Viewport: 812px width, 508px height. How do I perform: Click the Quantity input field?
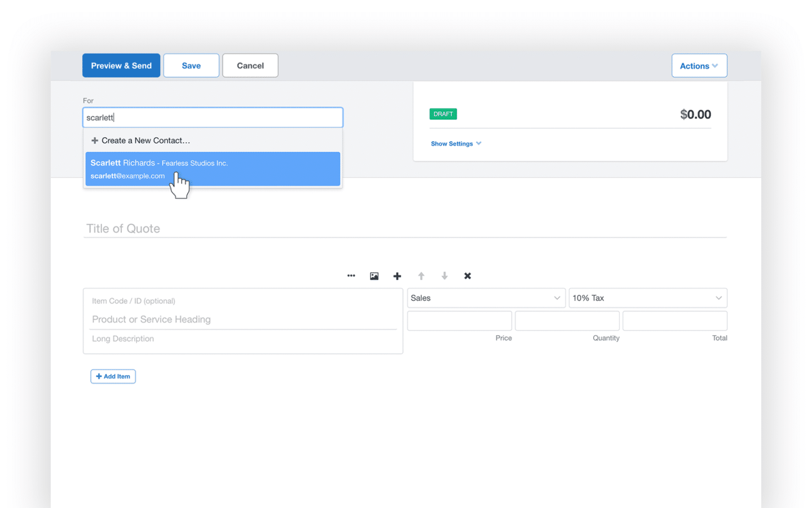[567, 321]
